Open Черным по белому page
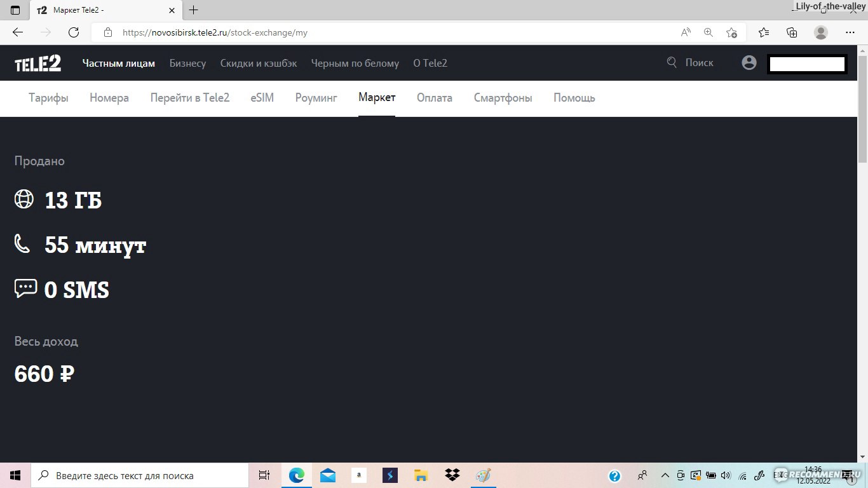868x488 pixels. pyautogui.click(x=355, y=63)
